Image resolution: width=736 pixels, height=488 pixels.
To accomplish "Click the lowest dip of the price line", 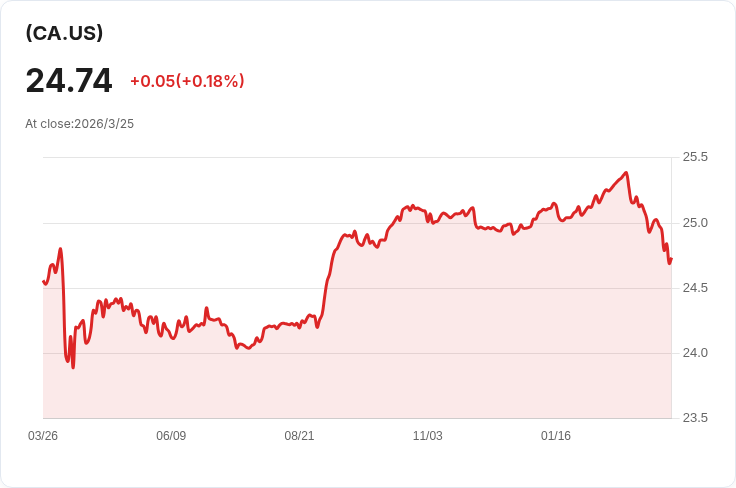I will click(x=73, y=367).
